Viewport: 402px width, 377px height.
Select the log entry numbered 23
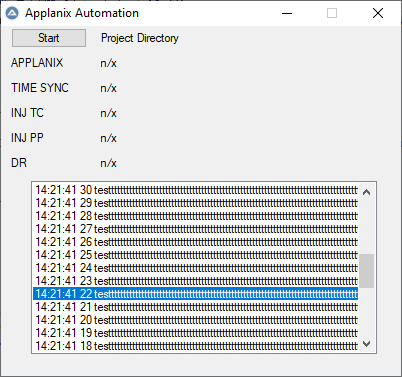pos(195,281)
